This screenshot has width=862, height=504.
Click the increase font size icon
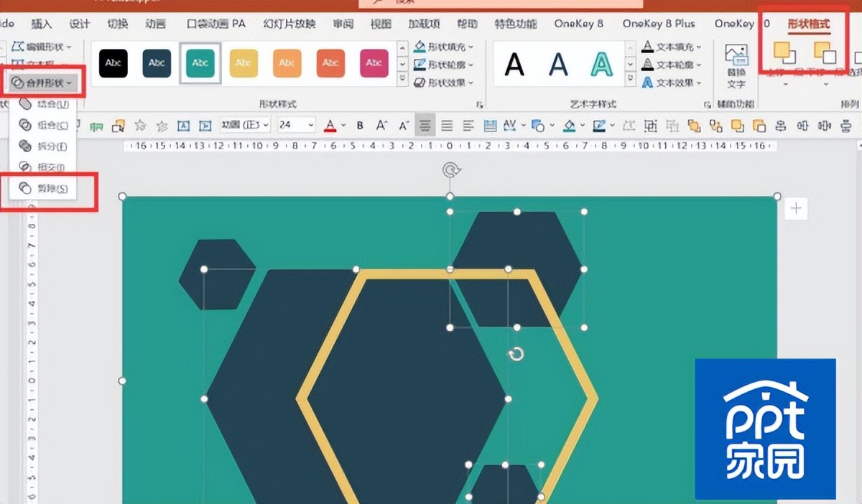click(x=381, y=126)
